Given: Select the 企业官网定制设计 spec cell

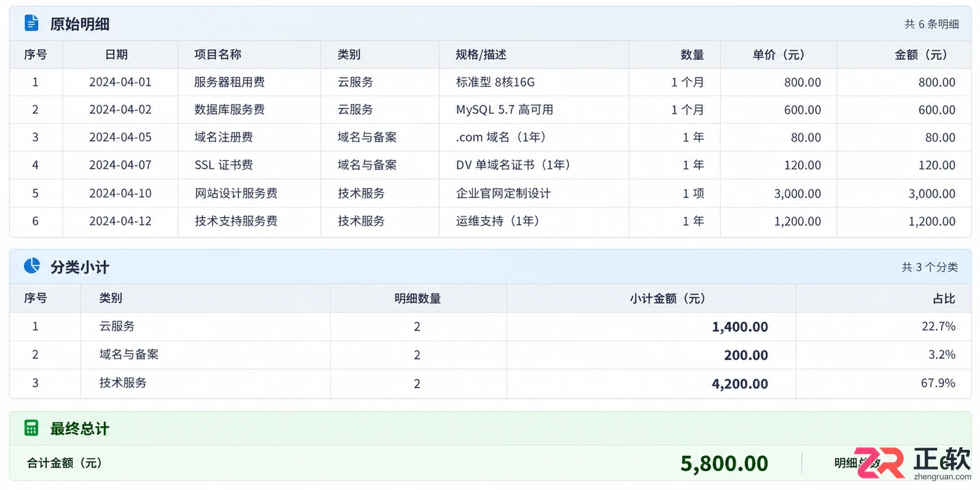Looking at the screenshot, I should [503, 193].
